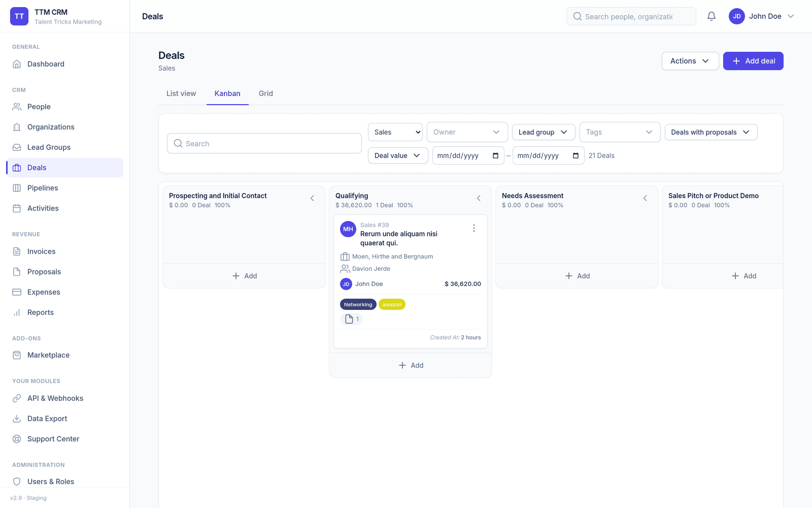Add deal in Needs Assessment column
Viewport: 812px width, 508px height.
coord(577,276)
